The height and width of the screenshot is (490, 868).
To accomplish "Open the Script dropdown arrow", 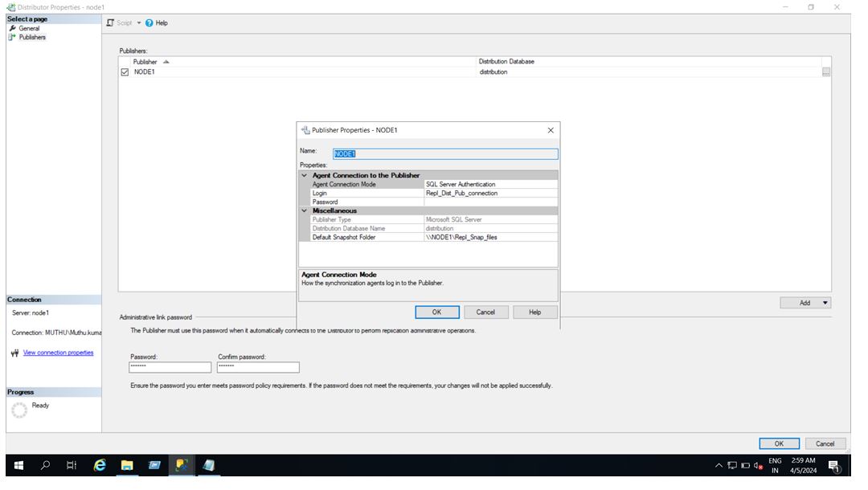I will 139,23.
